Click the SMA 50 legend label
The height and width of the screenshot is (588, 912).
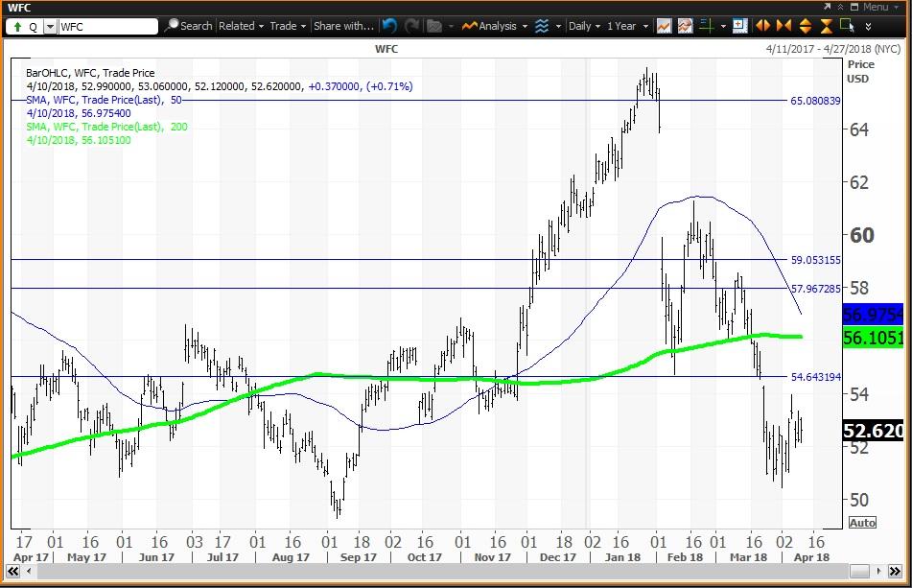[105, 100]
